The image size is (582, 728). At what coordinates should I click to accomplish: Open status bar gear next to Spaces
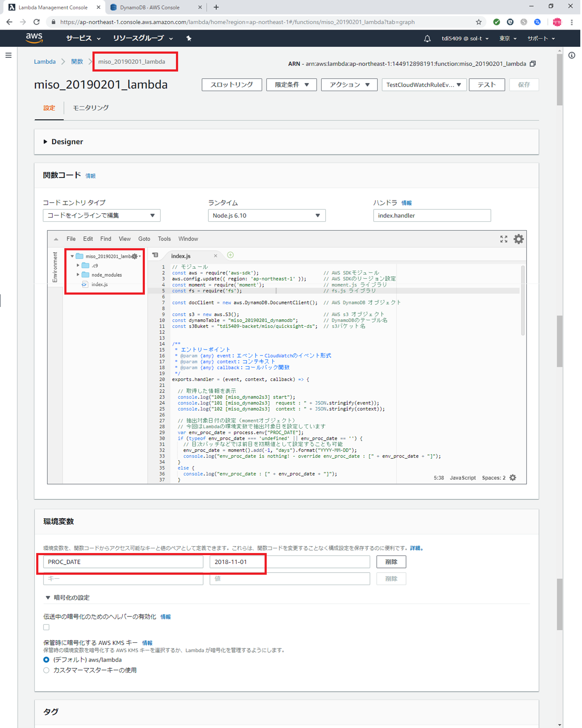(x=513, y=478)
